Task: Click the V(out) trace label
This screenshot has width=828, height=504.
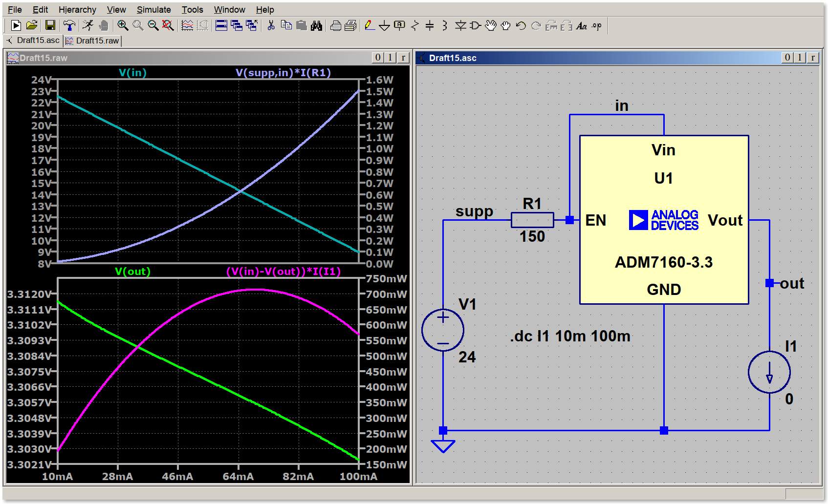Action: coord(132,272)
